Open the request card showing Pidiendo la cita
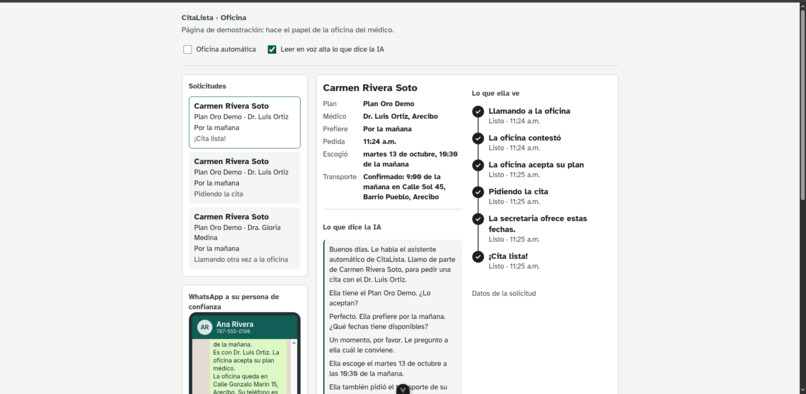The image size is (806, 394). [245, 177]
